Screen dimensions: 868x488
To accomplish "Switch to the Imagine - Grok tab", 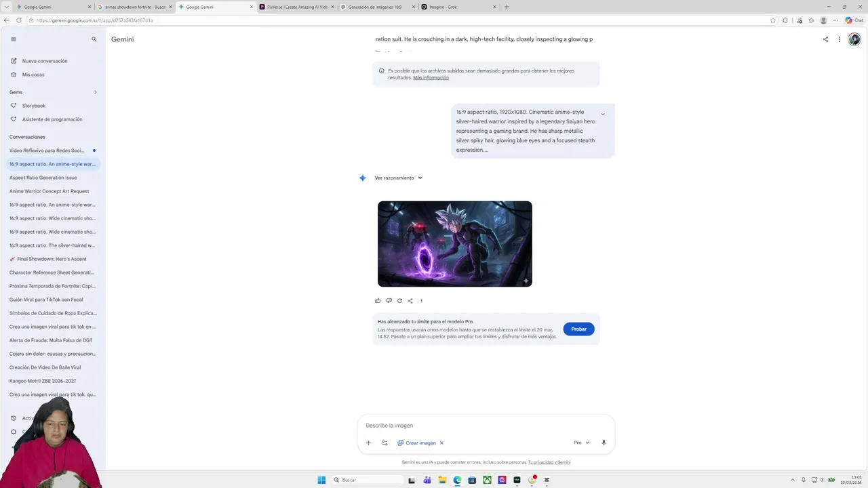I will pos(458,7).
